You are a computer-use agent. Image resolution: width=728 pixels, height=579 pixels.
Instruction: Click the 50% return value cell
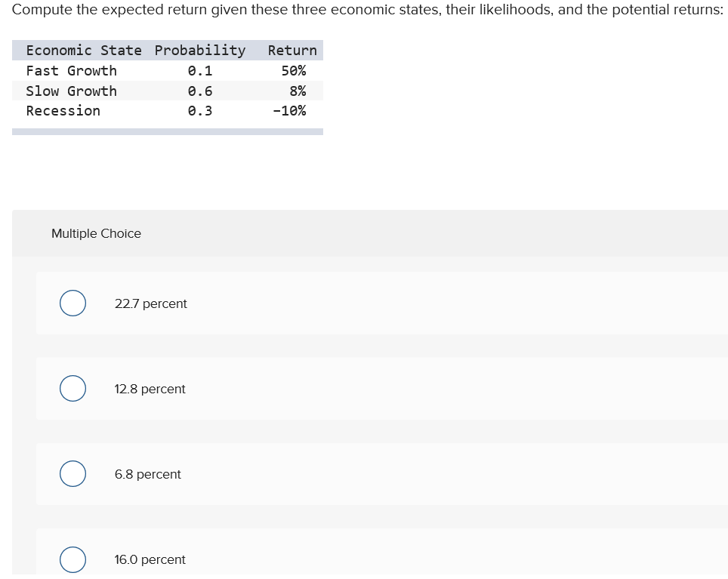tap(296, 70)
